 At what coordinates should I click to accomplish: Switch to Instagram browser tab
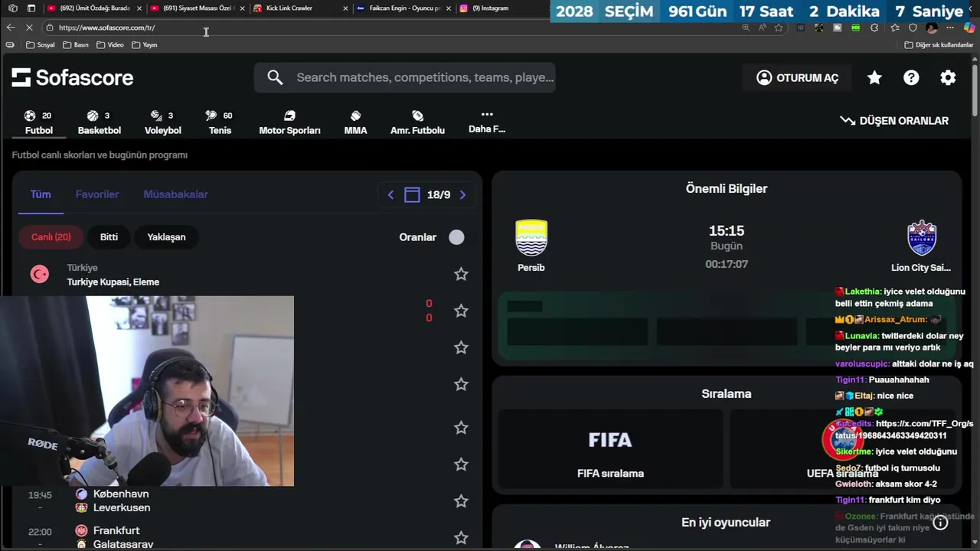(501, 8)
